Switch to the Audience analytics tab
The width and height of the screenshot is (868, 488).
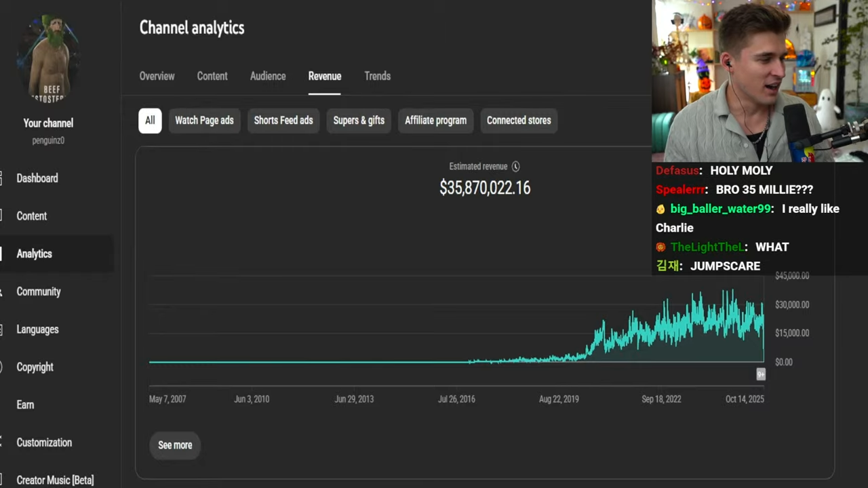coord(268,76)
